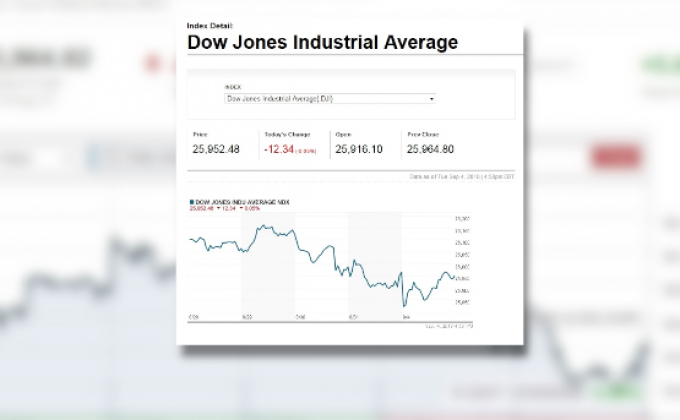Screen dimensions: 680x420
Task: Click the highest peak of the chart line
Action: [262, 226]
